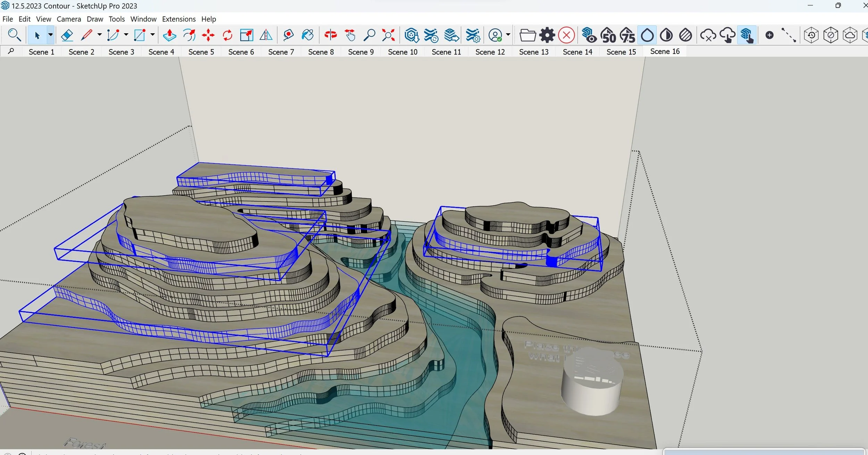
Task: Click the Zoom Extents icon
Action: (388, 35)
